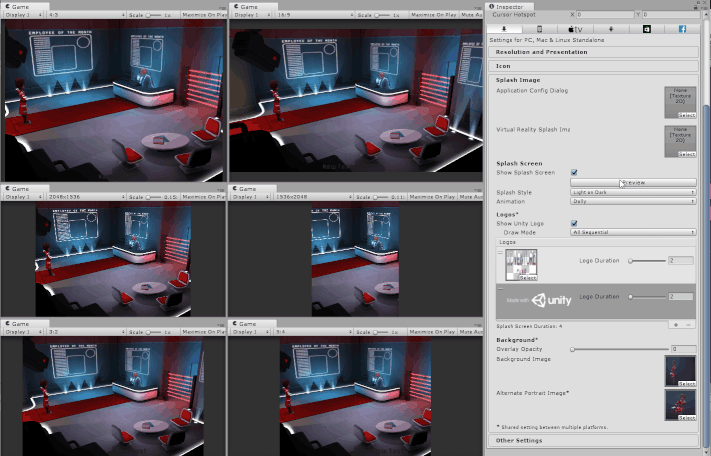Open pane options menu of the 2048x1536 Game view
711x456 pixels.
pos(221,190)
